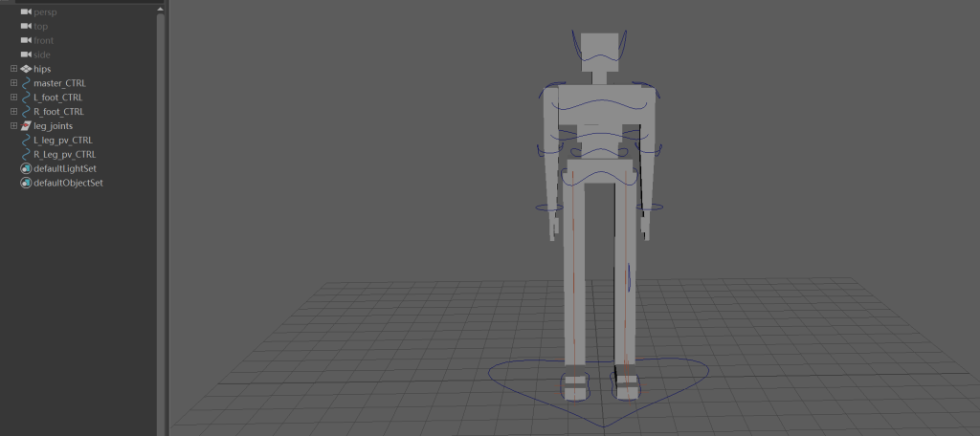Viewport: 980px width, 436px height.
Task: Click the hips transform node icon
Action: pyautogui.click(x=26, y=69)
